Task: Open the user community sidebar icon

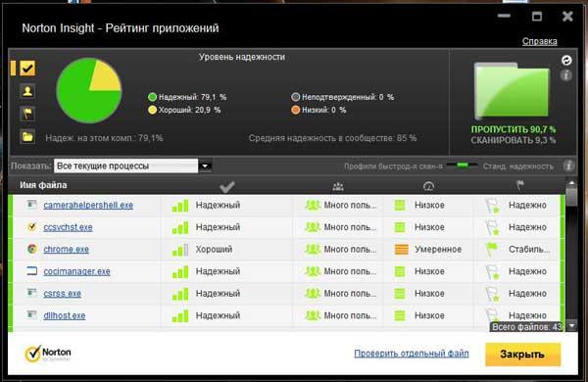Action: 27,91
